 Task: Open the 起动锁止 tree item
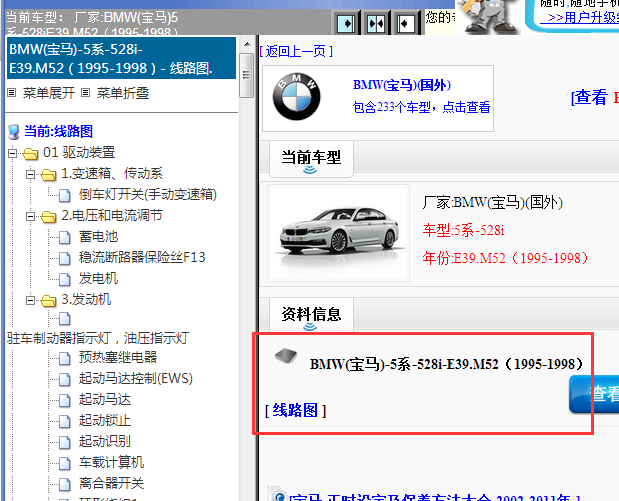click(105, 420)
